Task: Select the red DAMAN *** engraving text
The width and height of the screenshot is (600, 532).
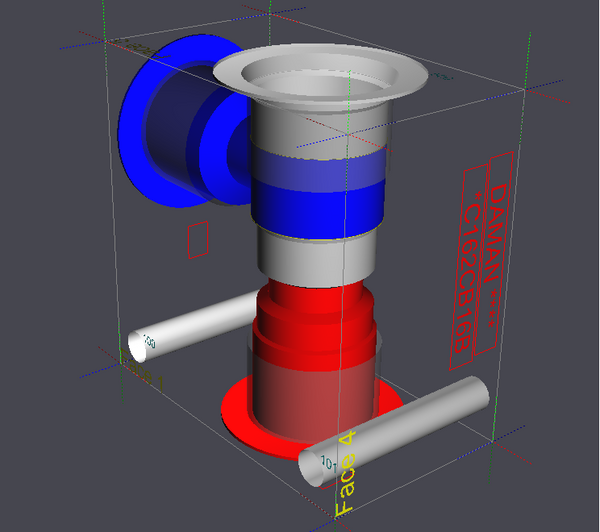Action: (x=493, y=254)
